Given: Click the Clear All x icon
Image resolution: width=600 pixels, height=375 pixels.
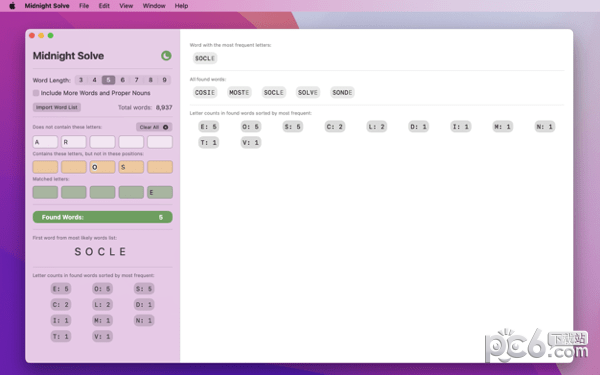Looking at the screenshot, I should click(x=166, y=127).
